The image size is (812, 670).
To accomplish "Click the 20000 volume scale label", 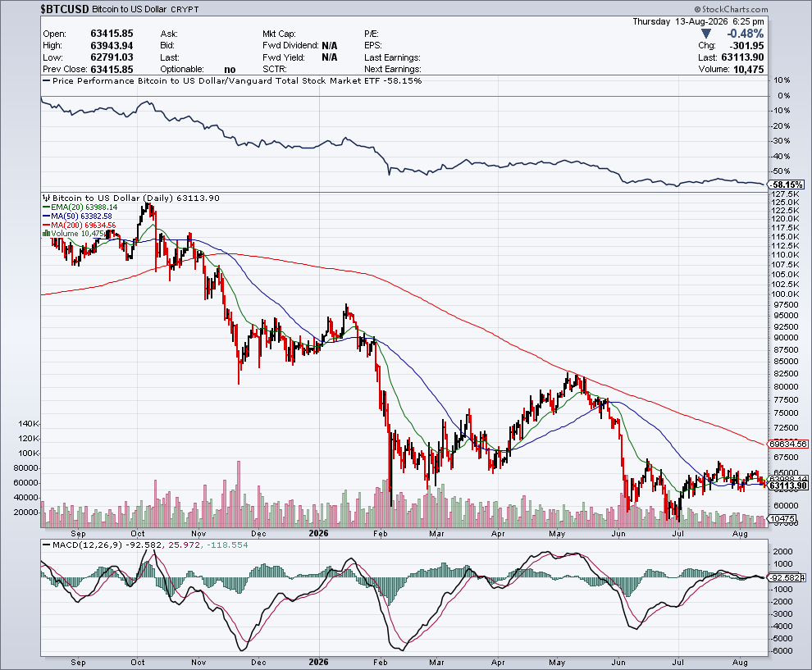I will [26, 512].
